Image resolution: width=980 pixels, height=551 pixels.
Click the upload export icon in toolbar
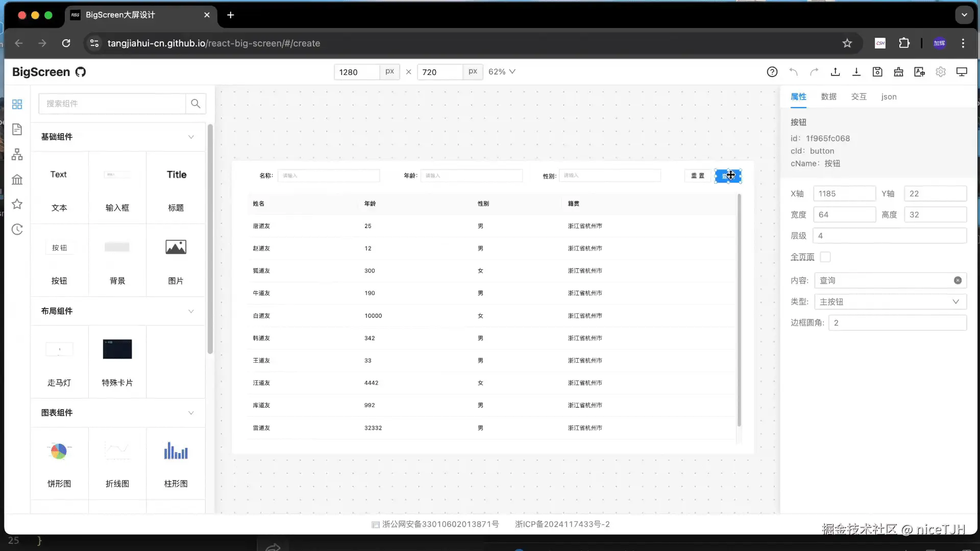click(835, 72)
